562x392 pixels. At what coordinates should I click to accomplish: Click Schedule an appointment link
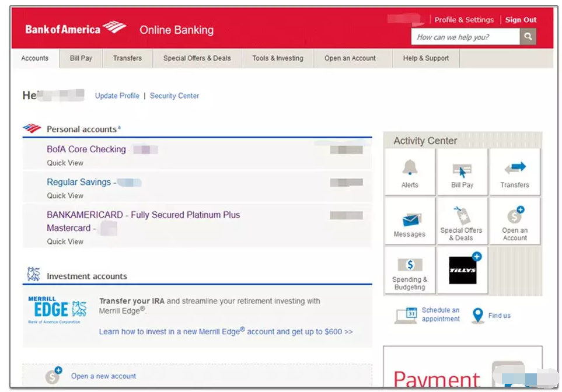point(441,314)
